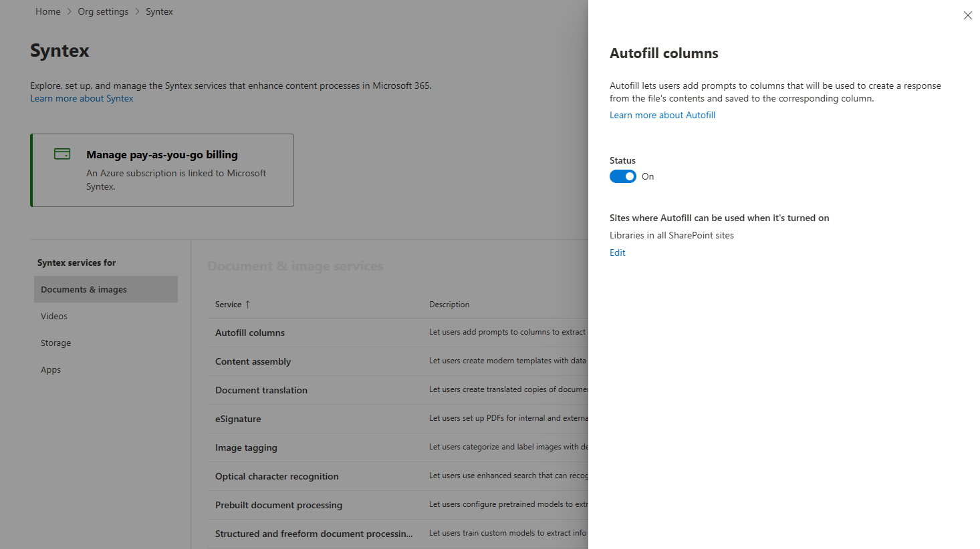Sort by Service column arrow
This screenshot has width=980, height=549.
pos(247,305)
